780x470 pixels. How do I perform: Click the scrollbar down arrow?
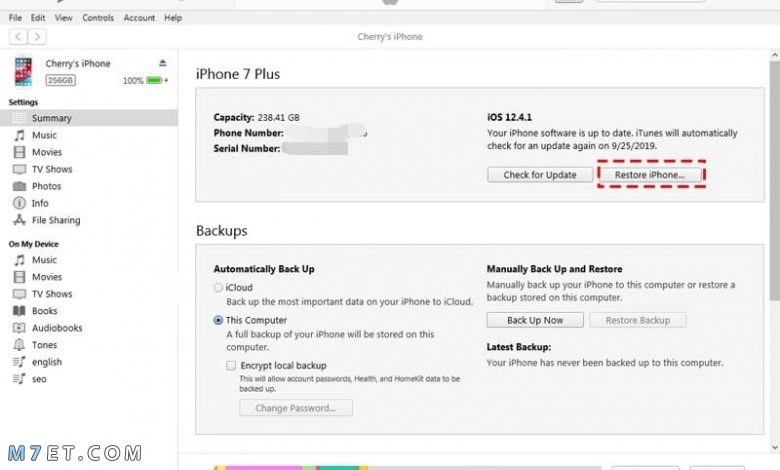(x=775, y=447)
